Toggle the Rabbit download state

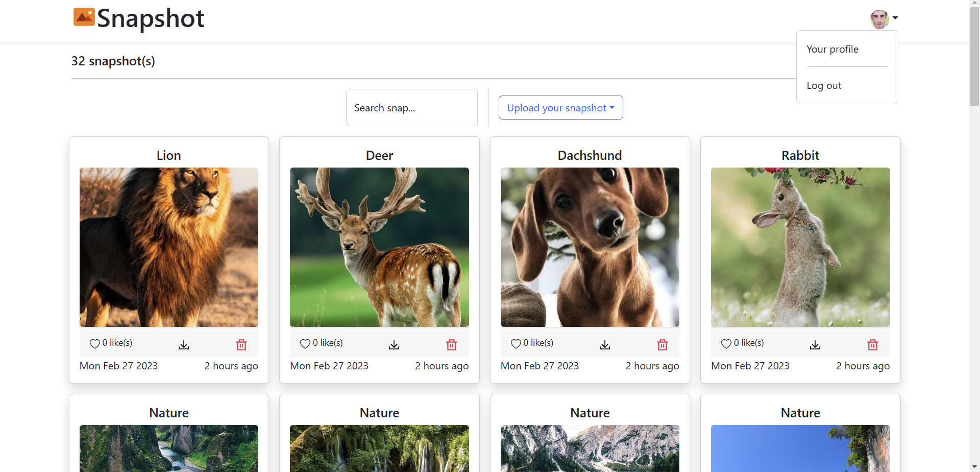tap(815, 345)
